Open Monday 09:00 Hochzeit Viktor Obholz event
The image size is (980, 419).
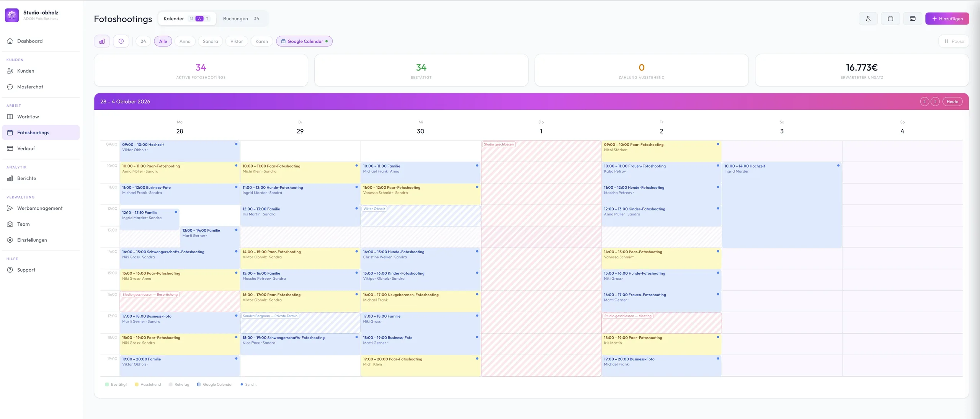[x=180, y=151]
